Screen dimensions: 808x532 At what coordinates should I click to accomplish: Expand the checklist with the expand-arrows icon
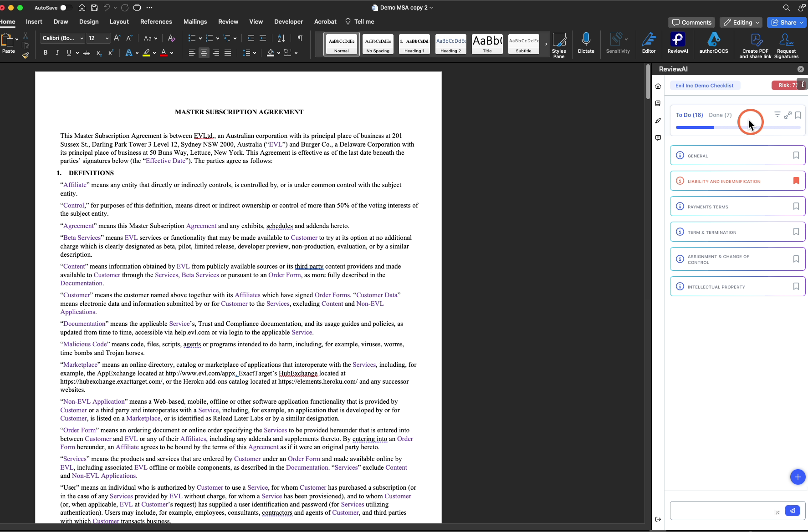point(788,115)
